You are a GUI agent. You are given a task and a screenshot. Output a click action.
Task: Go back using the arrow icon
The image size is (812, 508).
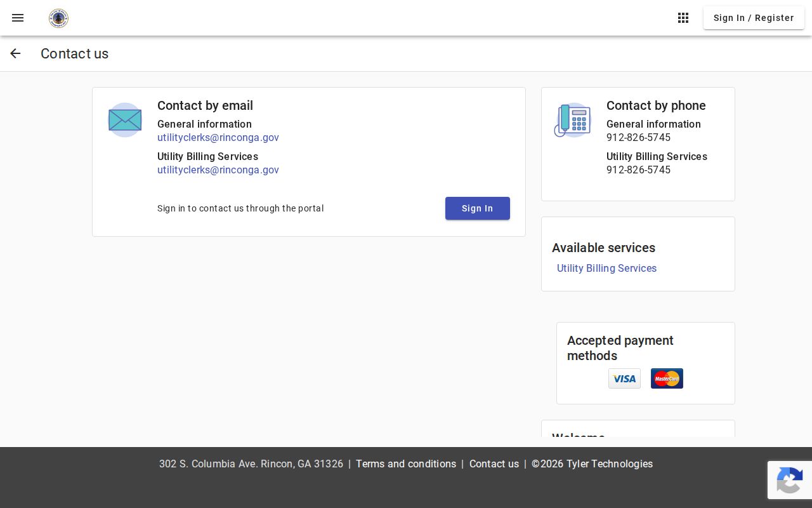point(15,53)
